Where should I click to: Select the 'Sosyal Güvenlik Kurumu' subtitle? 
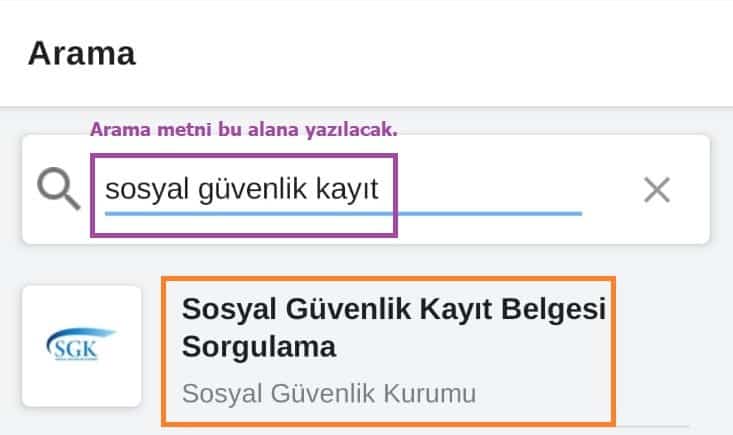coord(329,393)
